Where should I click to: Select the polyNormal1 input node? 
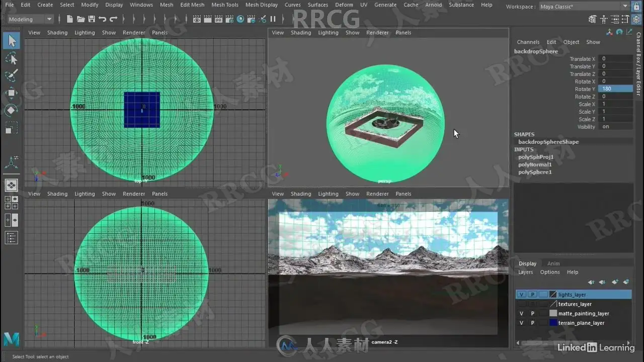535,164
